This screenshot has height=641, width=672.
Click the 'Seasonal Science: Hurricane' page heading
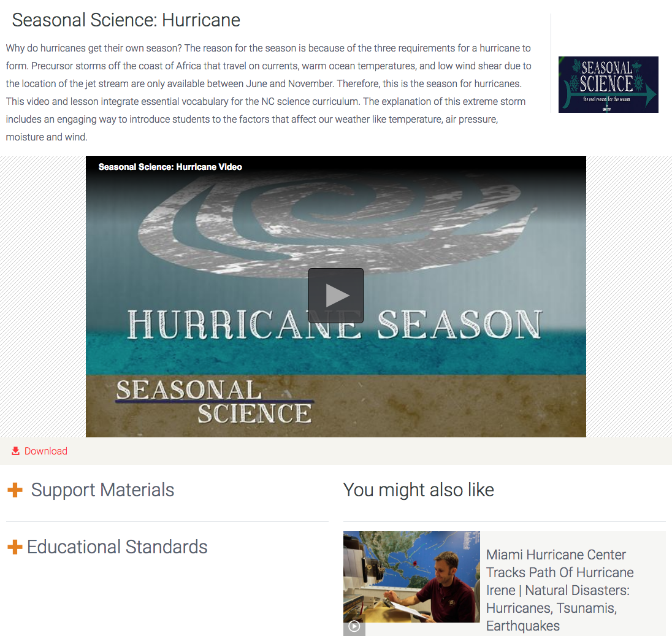126,20
